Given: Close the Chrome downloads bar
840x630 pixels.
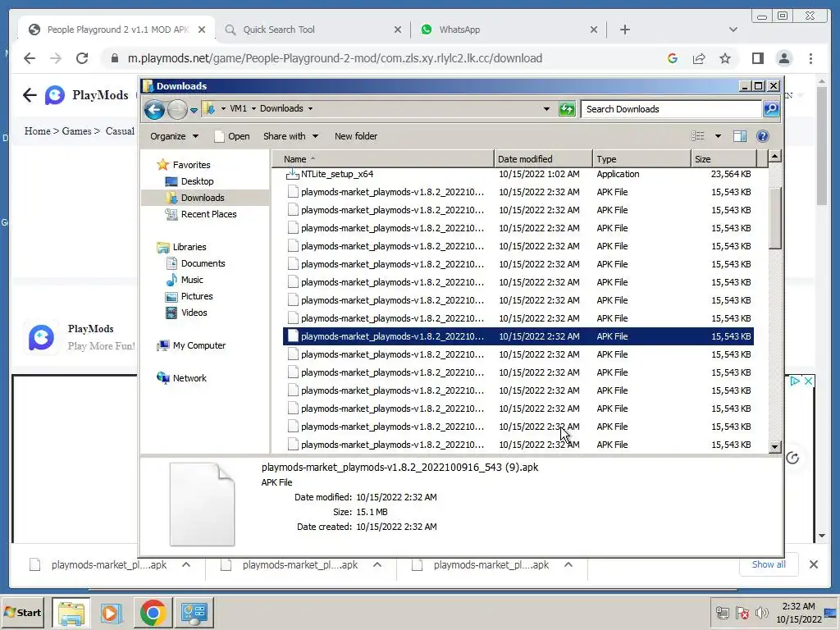Looking at the screenshot, I should [813, 564].
